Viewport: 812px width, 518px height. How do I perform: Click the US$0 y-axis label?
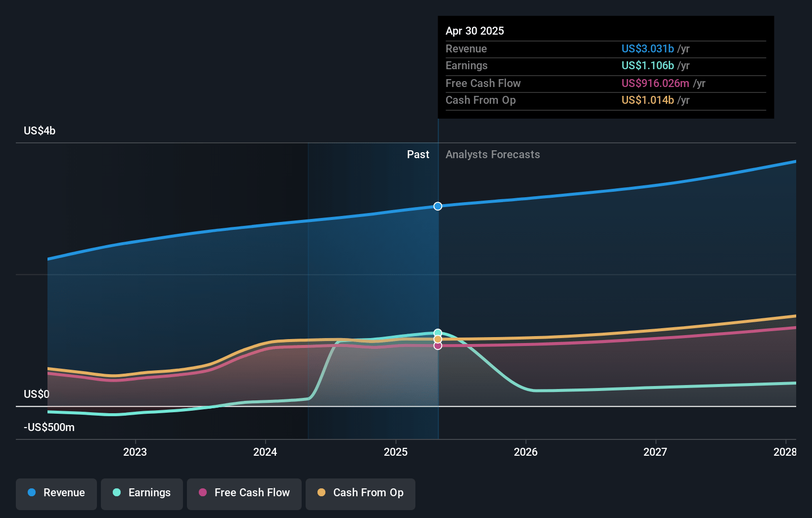[x=37, y=394]
